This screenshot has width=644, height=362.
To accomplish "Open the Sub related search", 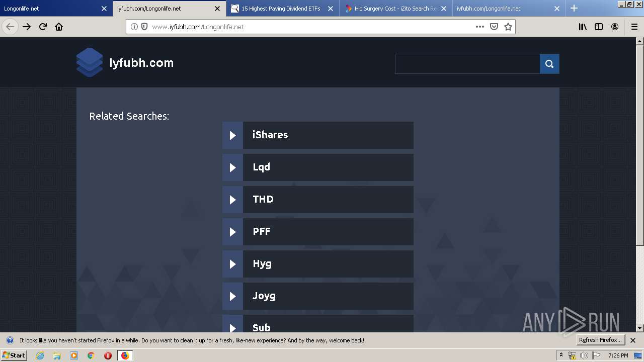I will [x=318, y=323].
